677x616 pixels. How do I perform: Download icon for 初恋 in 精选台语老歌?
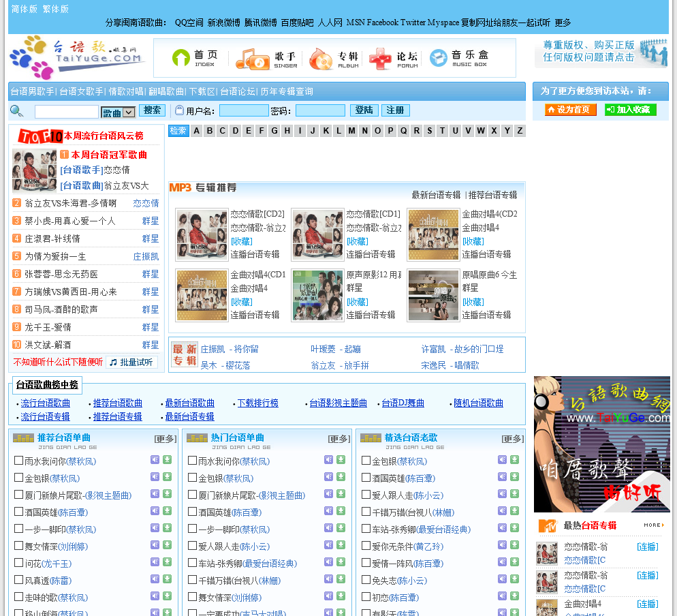tap(515, 596)
